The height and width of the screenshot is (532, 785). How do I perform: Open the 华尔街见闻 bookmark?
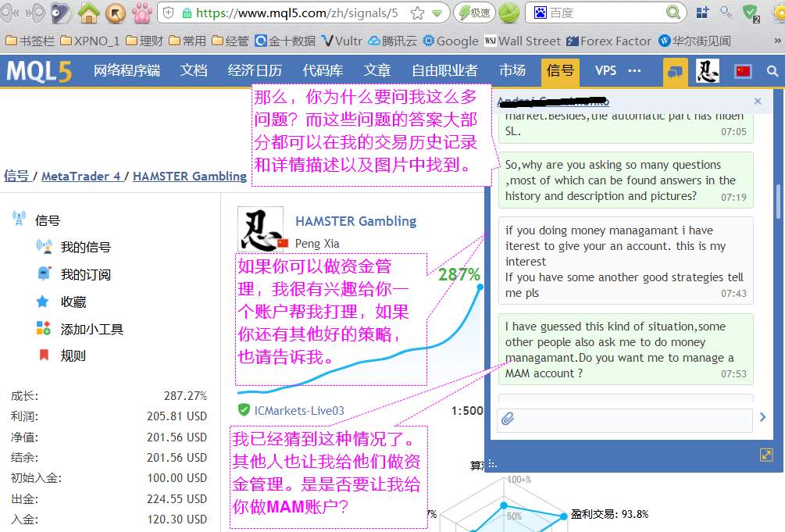coord(695,41)
